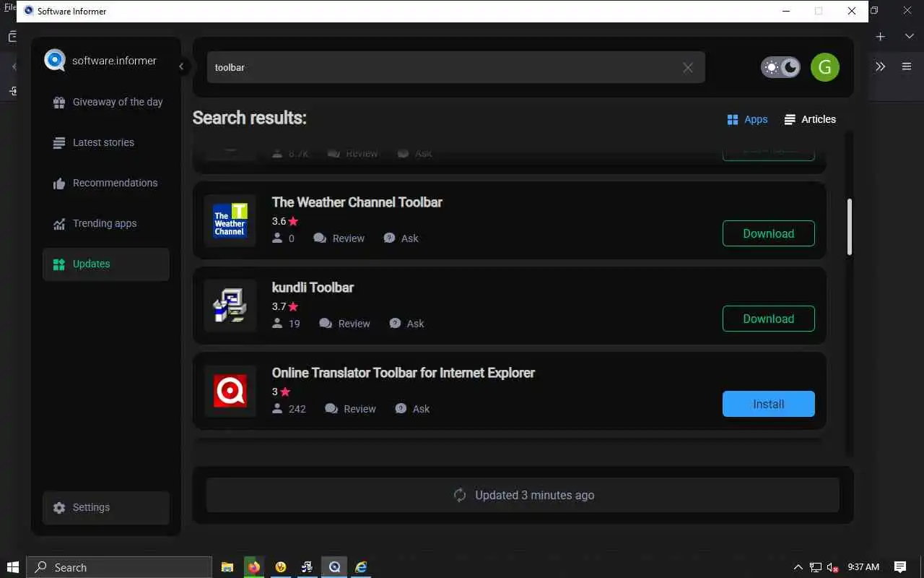Switch to the Articles results tab

click(x=810, y=119)
